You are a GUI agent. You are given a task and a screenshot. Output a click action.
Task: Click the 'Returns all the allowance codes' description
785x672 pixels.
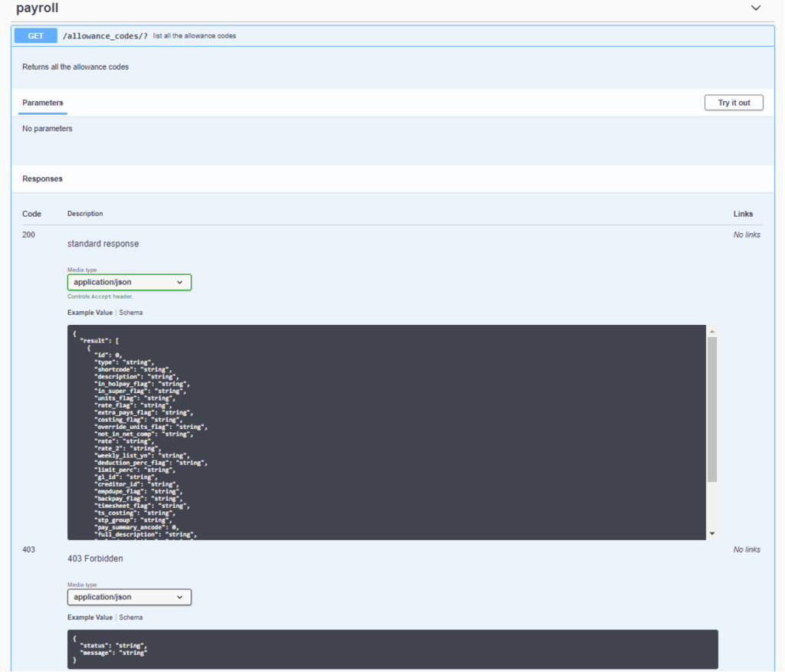pyautogui.click(x=75, y=67)
